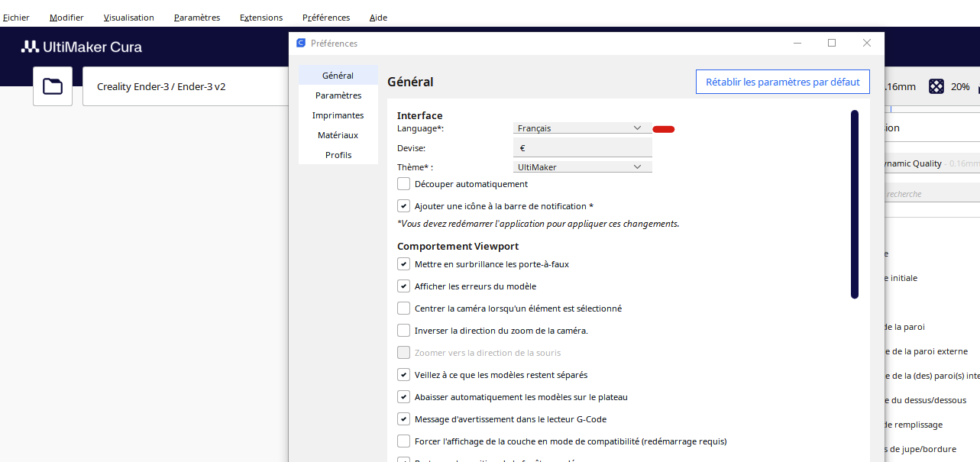Screen dimensions: 980x462
Task: Open the Language dropdown showing Français
Action: coord(582,128)
